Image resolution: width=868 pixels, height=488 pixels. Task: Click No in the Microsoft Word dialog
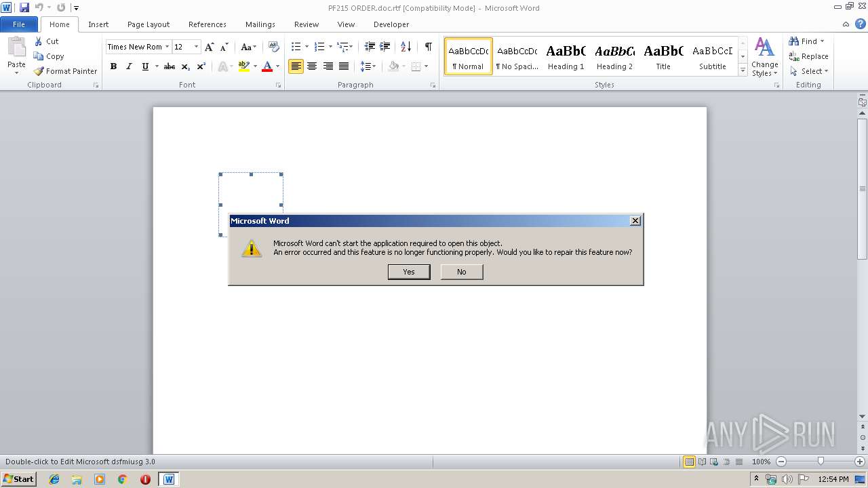pos(462,272)
